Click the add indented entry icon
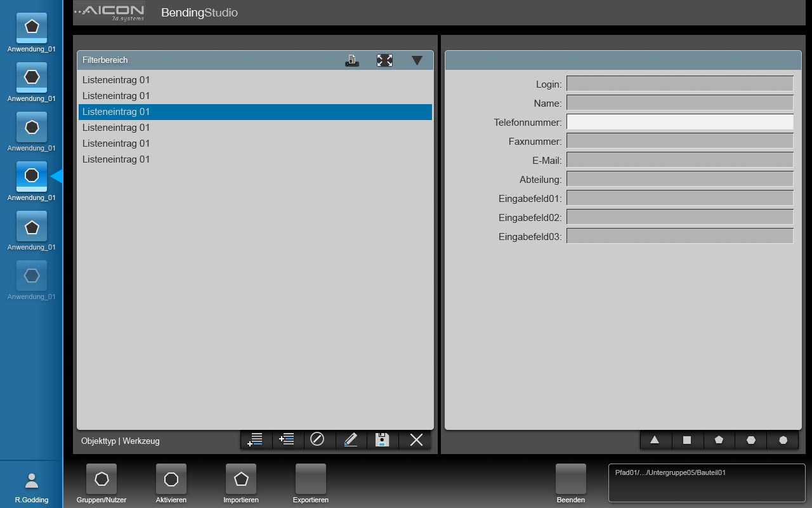Screen dimensions: 812x508 287,439
